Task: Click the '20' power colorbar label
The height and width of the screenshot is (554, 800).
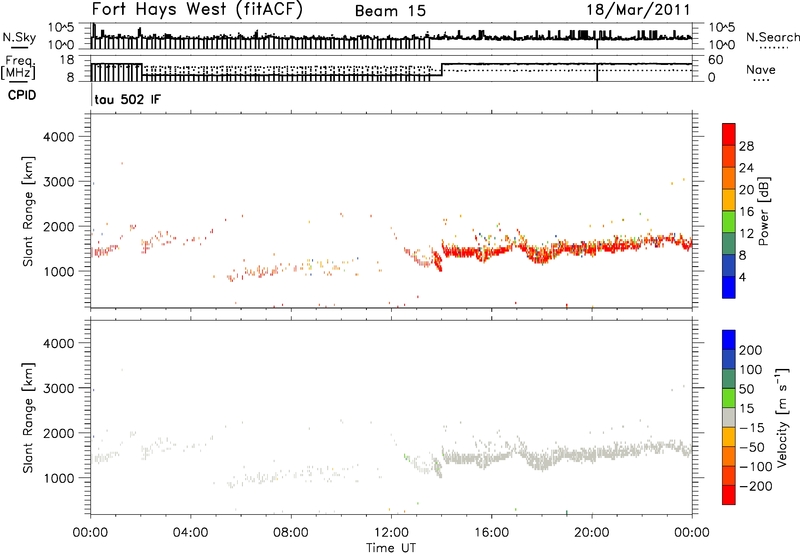Action: pyautogui.click(x=746, y=190)
